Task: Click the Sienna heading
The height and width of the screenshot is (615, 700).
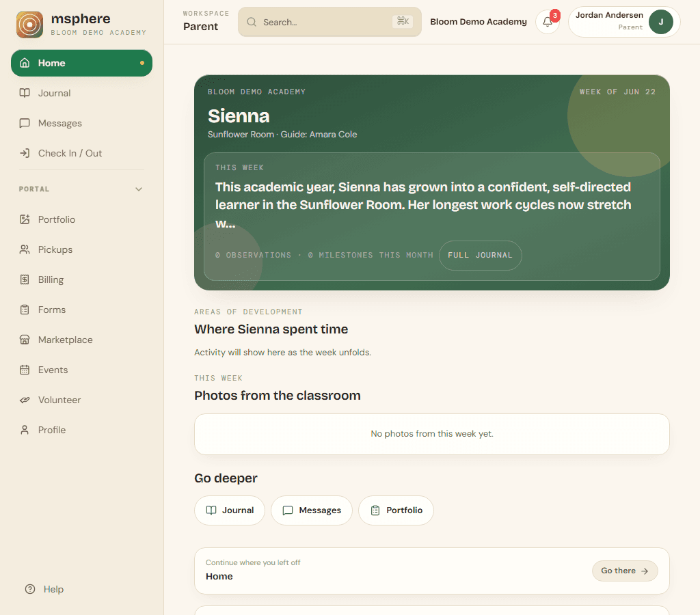Action: coord(239,116)
